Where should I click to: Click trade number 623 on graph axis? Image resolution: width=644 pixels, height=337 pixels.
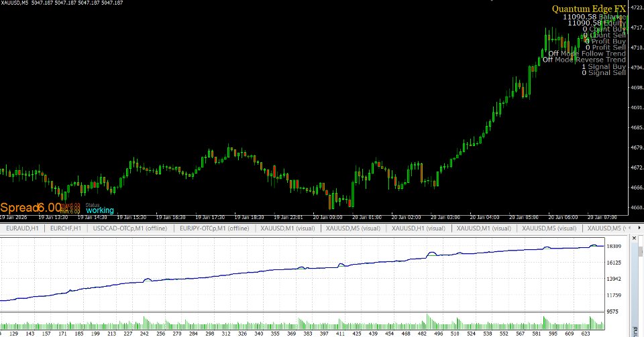coord(586,334)
